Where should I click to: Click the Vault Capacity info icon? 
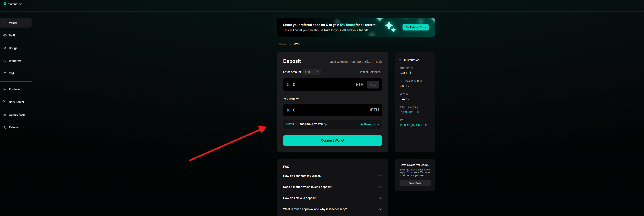(380, 62)
